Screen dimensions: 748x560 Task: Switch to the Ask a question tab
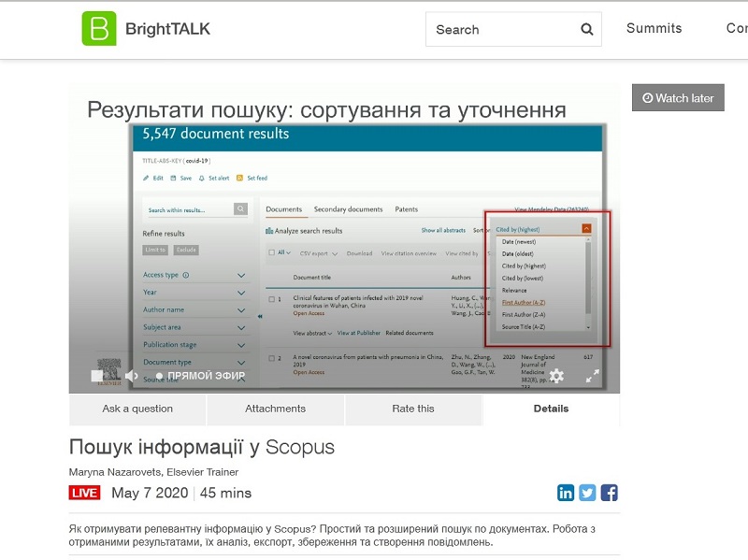coord(137,409)
